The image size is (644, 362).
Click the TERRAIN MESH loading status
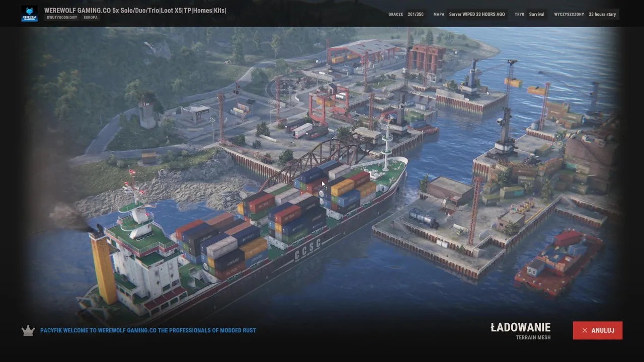click(x=533, y=337)
